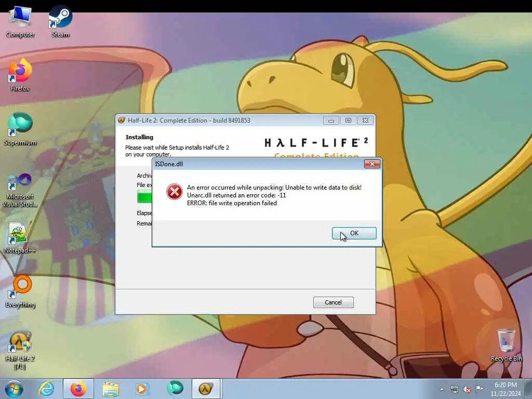The image size is (532, 399).
Task: Click the maximize button of Half-Life 2 setup
Action: click(x=348, y=121)
